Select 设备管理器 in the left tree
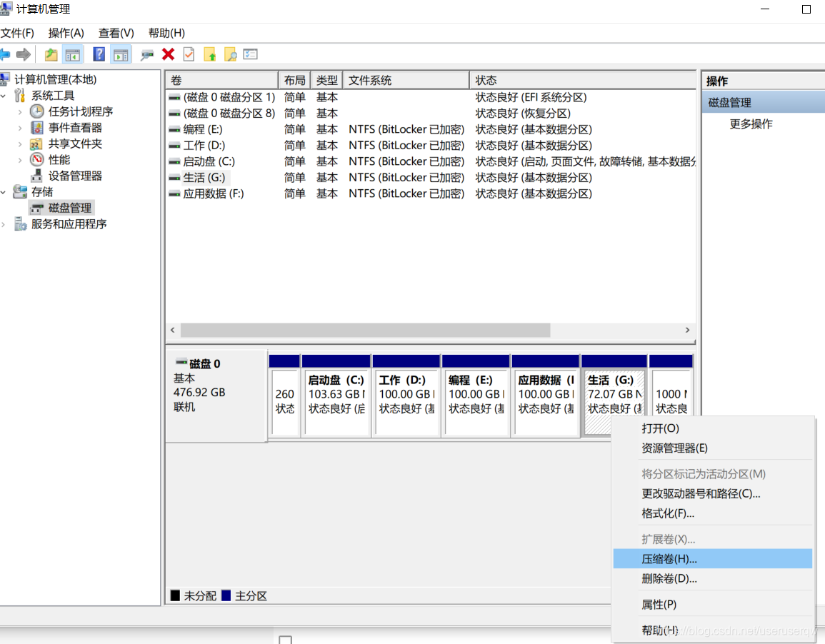This screenshot has height=644, width=825. [75, 176]
